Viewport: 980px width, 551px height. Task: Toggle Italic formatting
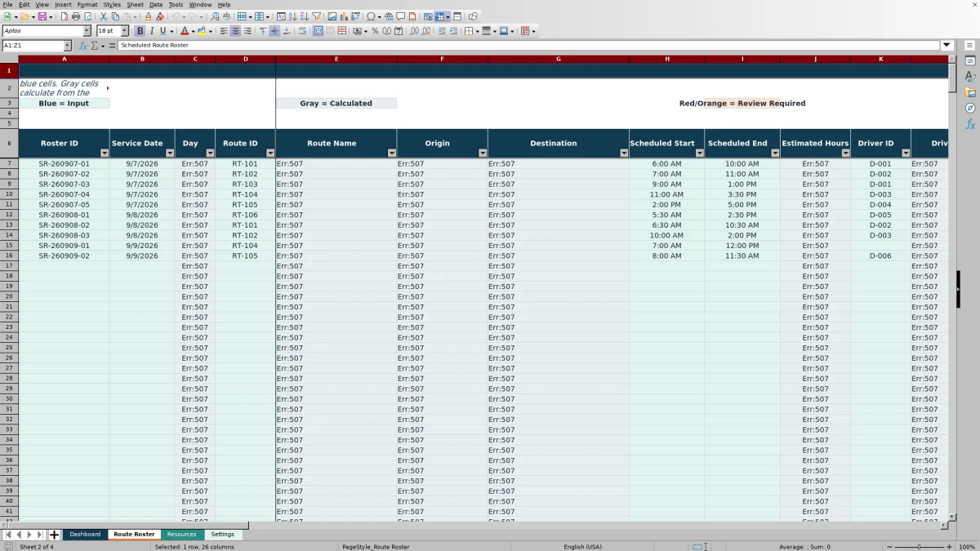(151, 31)
